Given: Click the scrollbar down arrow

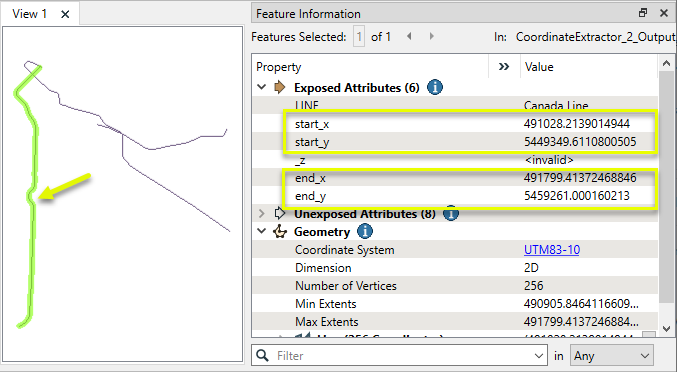Looking at the screenshot, I should coord(666,329).
